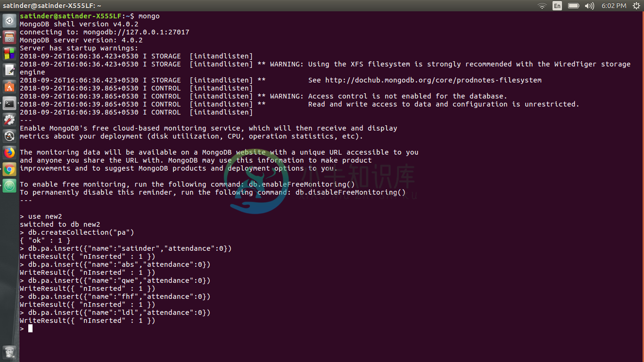Open the Trash in launcher
This screenshot has height=362, width=644.
point(9,352)
